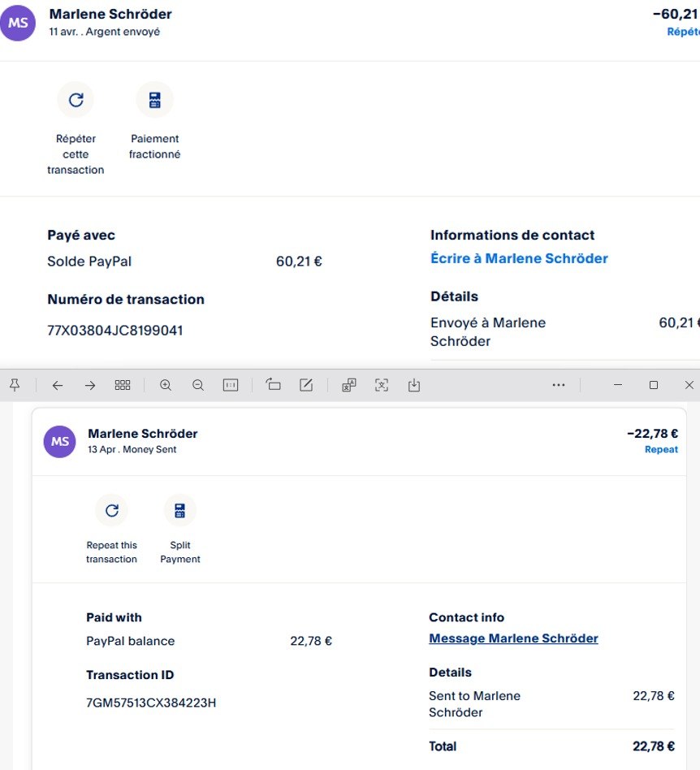The width and height of the screenshot is (700, 770).
Task: Click the 'Répéter cette transaction' circular arrow icon
Action: 76,100
